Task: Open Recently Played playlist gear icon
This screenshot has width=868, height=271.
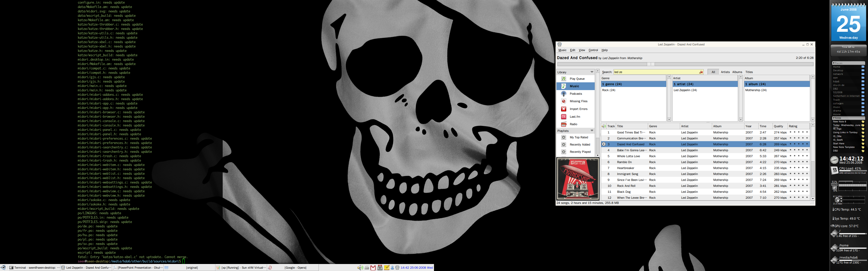Action: pos(563,152)
